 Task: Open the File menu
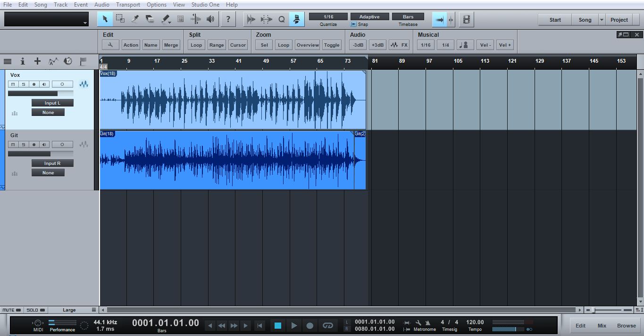(x=8, y=5)
